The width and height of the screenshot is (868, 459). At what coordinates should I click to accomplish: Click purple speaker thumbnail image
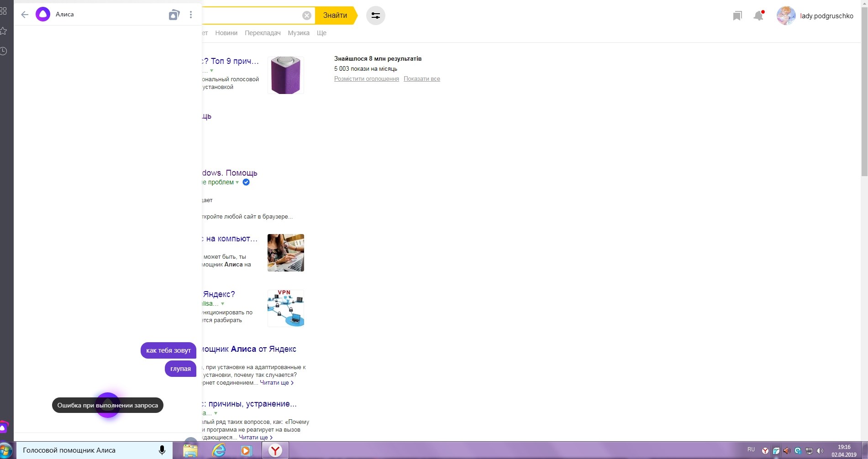[286, 75]
